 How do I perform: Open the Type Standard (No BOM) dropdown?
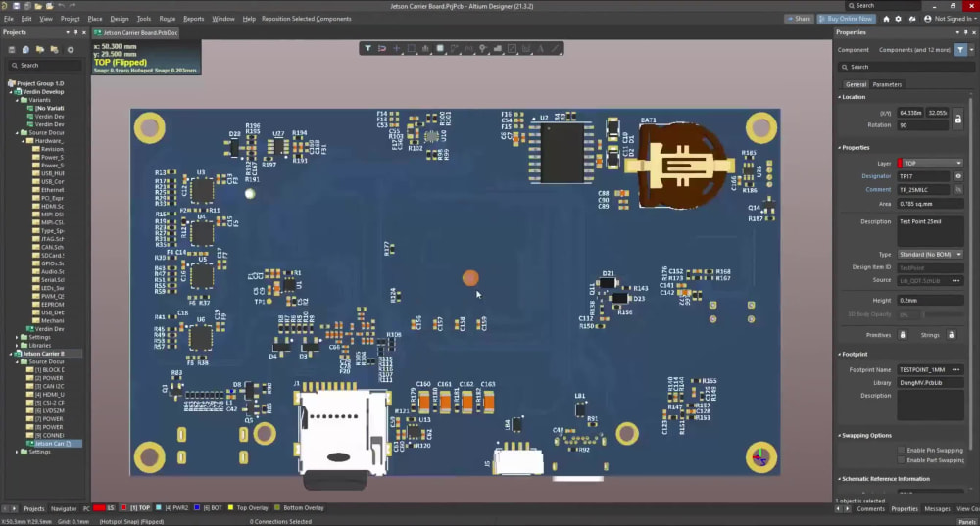point(930,255)
